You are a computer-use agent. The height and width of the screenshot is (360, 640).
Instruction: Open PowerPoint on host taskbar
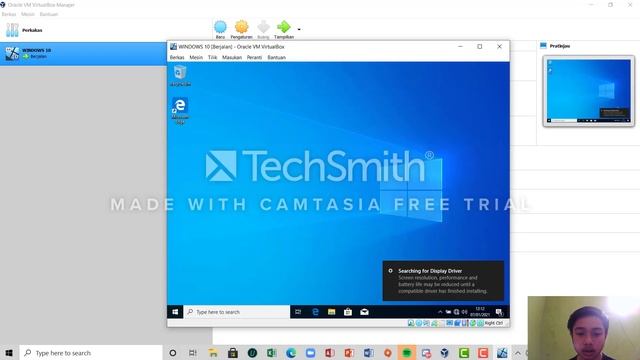pos(349,353)
